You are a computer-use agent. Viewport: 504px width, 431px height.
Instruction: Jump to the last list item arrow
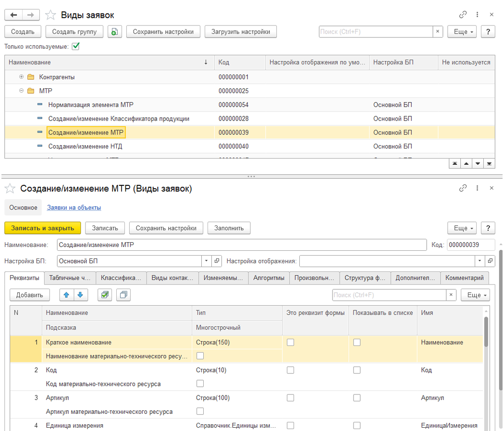[x=489, y=164]
